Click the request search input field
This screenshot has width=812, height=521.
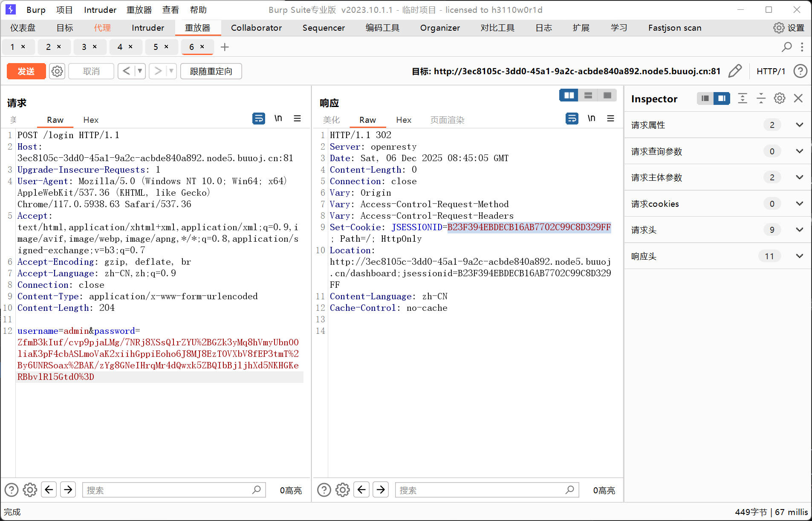pyautogui.click(x=173, y=490)
